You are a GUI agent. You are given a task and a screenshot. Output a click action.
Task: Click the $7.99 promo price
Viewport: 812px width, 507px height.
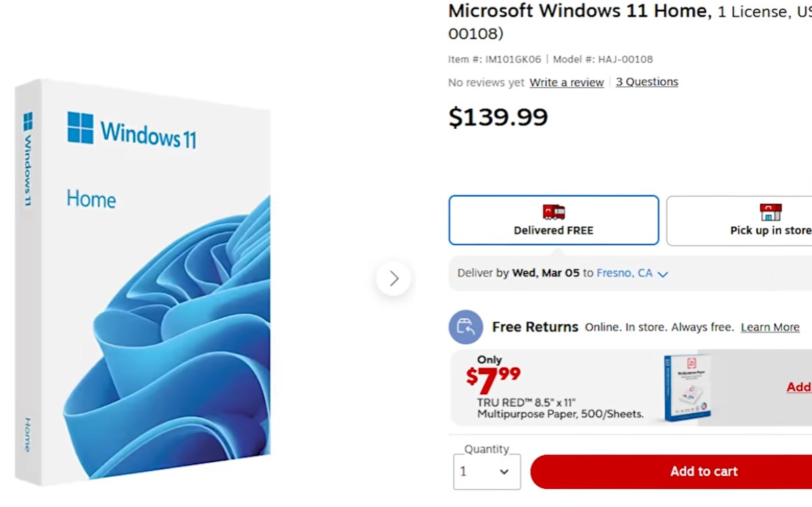coord(493,379)
